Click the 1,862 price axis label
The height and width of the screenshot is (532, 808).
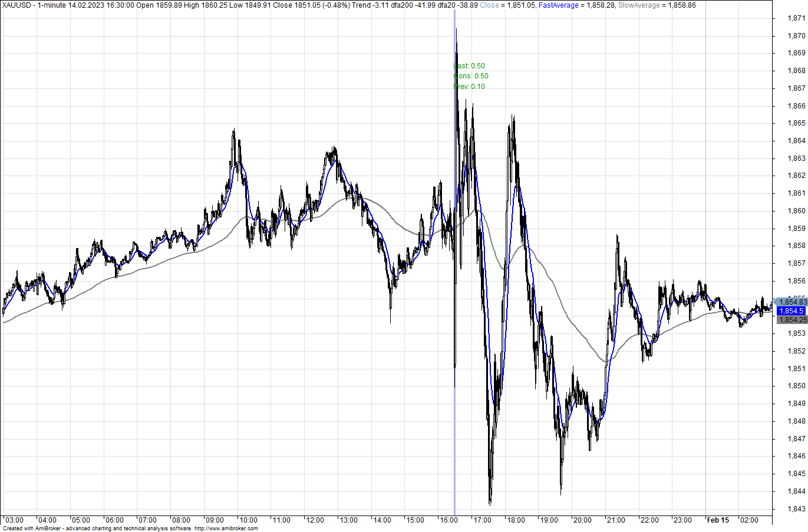pos(797,176)
